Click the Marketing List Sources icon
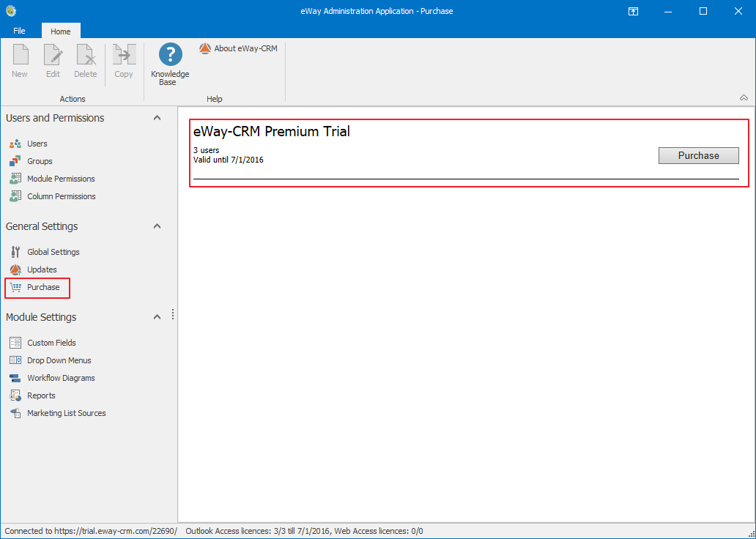The height and width of the screenshot is (539, 756). pos(15,413)
